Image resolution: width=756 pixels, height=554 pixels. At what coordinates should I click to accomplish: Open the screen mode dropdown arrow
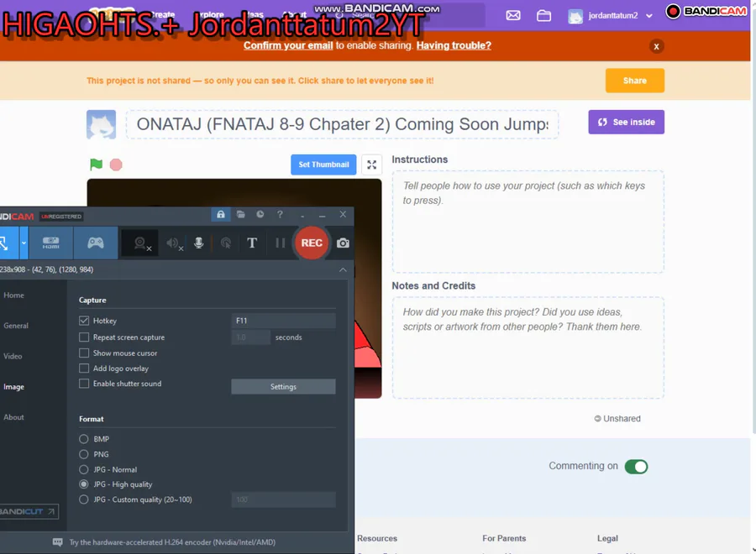click(x=24, y=243)
